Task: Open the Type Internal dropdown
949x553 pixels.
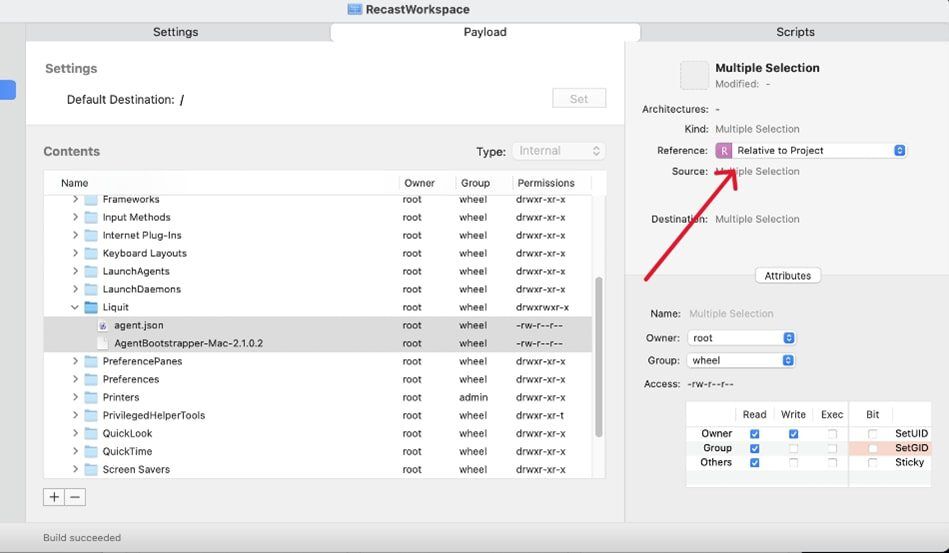Action: [x=559, y=151]
